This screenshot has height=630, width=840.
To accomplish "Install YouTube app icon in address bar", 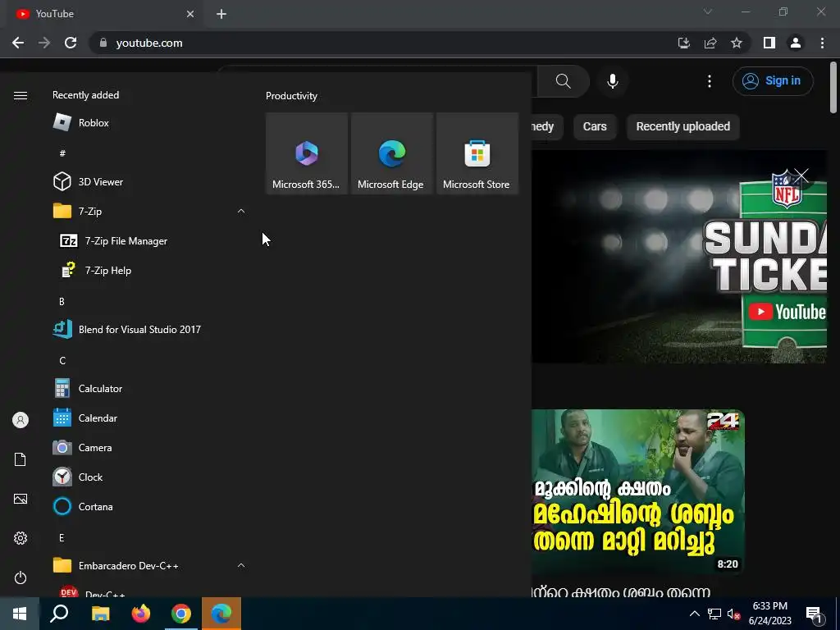I will pos(683,43).
